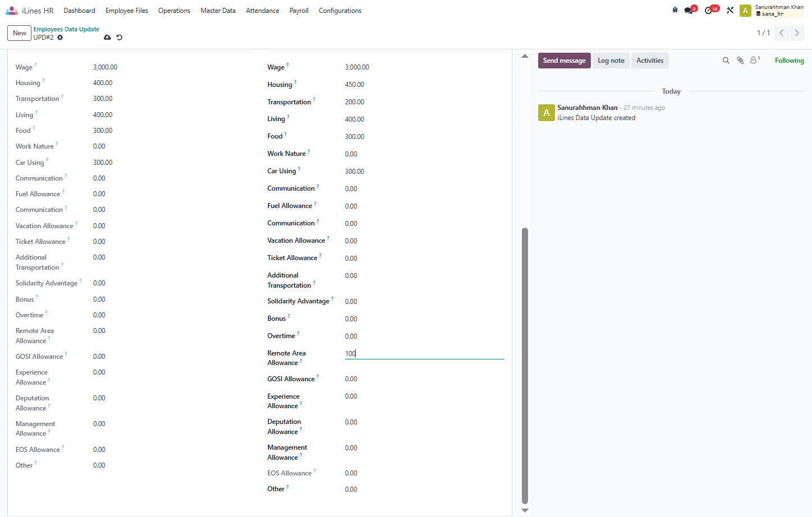The image size is (812, 517).
Task: Open the Payroll menu
Action: (x=299, y=11)
